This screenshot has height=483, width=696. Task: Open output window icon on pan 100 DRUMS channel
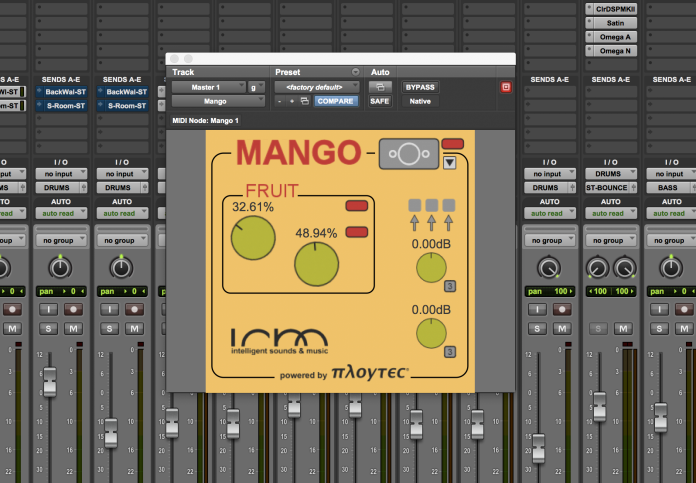click(573, 188)
